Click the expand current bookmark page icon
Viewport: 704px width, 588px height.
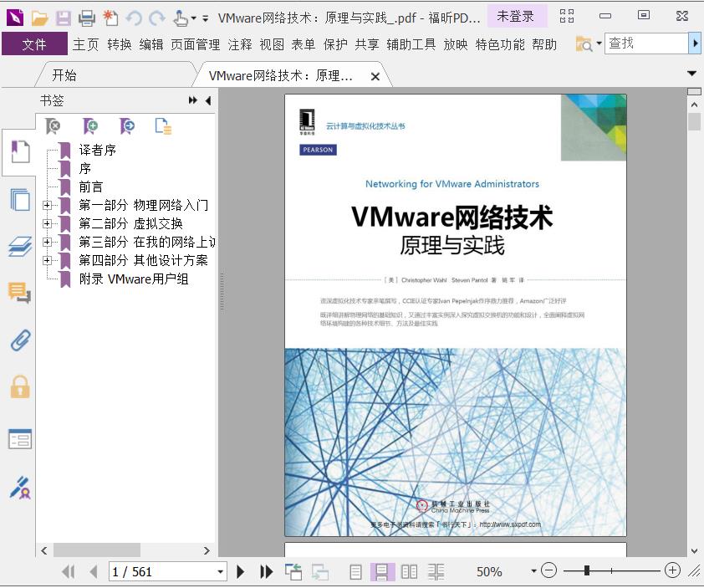(x=163, y=126)
